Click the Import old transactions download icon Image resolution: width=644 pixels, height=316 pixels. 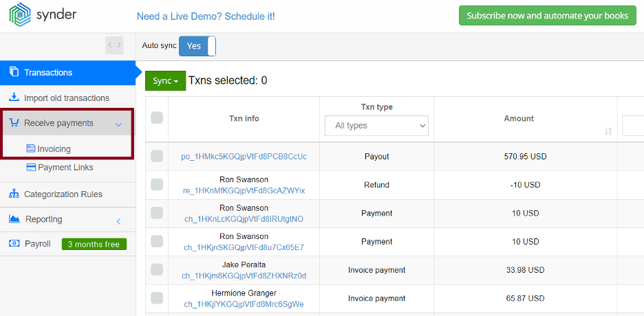[14, 98]
